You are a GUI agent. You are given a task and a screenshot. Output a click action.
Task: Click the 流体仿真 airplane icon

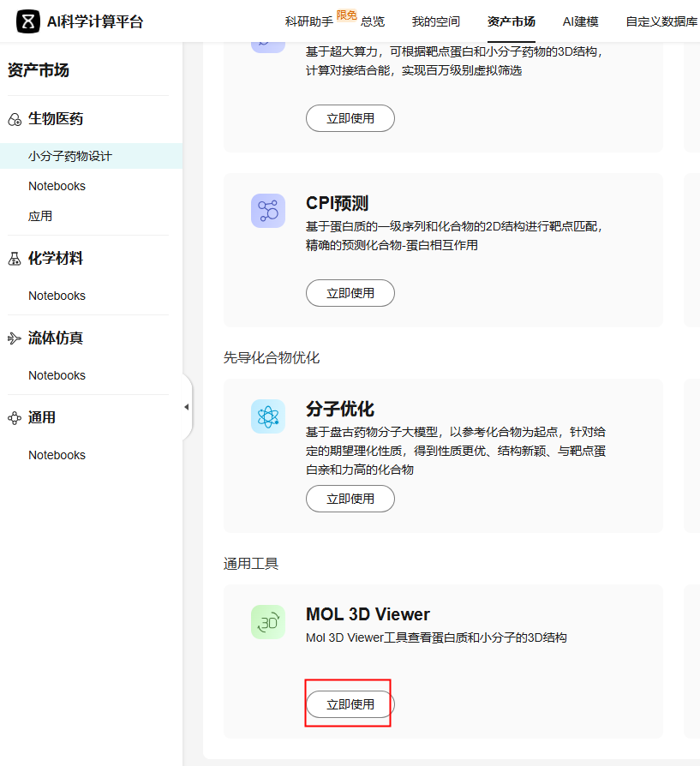pyautogui.click(x=14, y=338)
